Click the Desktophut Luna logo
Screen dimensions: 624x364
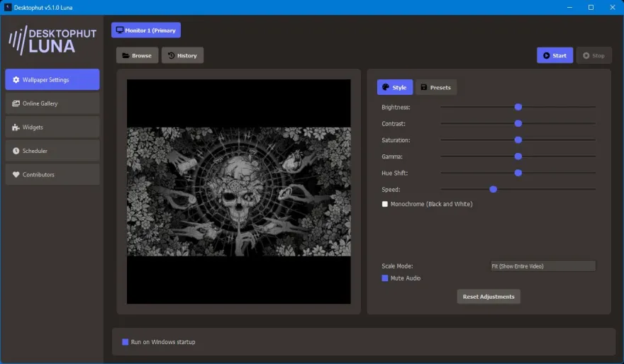pos(52,40)
